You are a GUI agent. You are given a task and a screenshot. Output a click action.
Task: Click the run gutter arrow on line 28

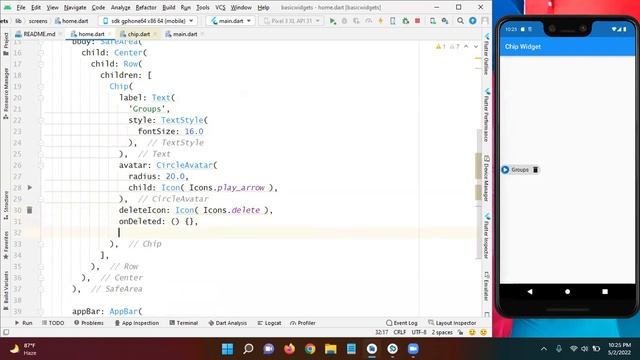click(30, 187)
